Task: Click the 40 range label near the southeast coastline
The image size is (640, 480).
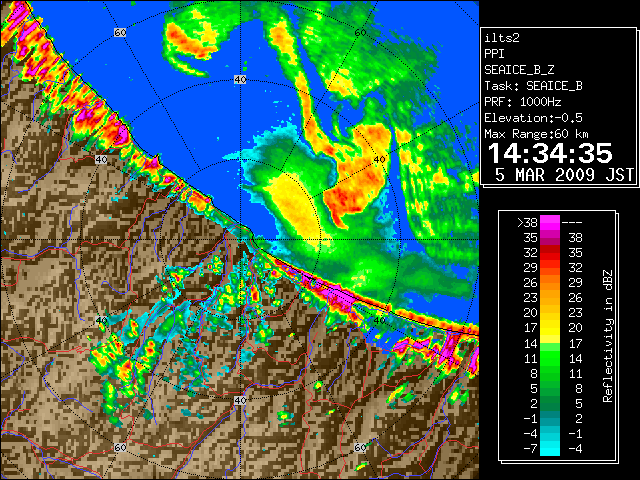Action: [x=379, y=320]
